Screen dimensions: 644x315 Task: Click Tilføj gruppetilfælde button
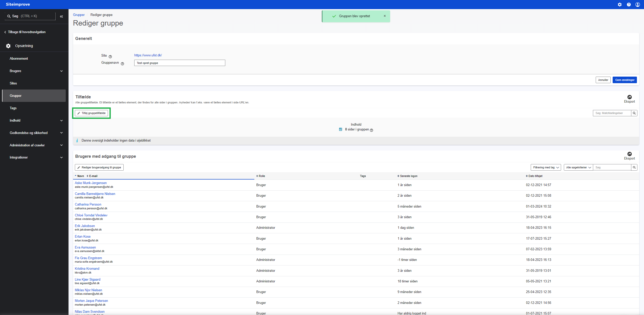92,113
